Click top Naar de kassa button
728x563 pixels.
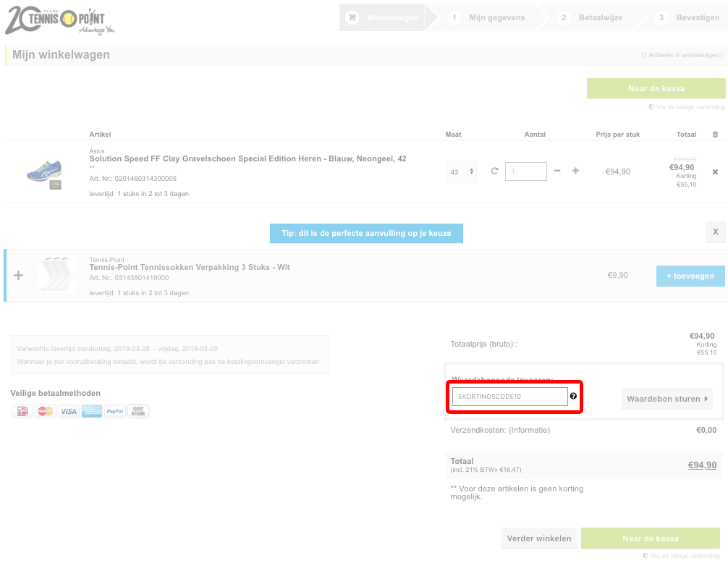(656, 88)
